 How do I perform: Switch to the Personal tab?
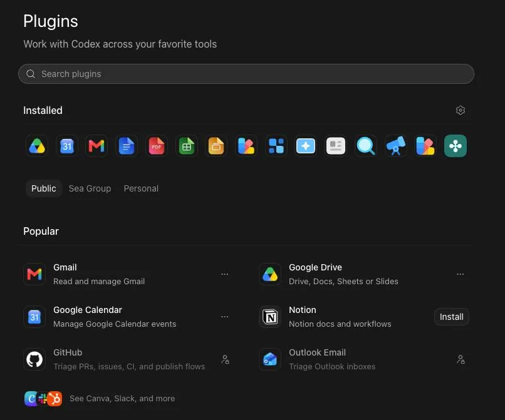[x=141, y=188]
